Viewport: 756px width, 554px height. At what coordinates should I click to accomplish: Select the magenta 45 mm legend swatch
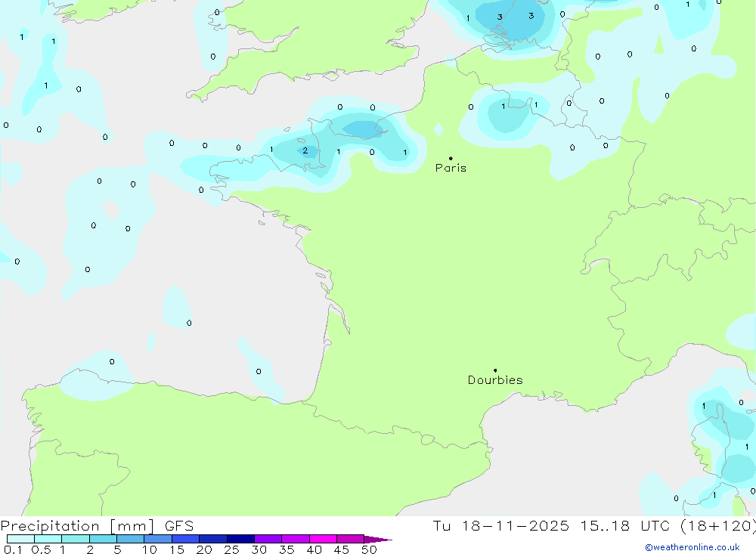click(x=351, y=539)
